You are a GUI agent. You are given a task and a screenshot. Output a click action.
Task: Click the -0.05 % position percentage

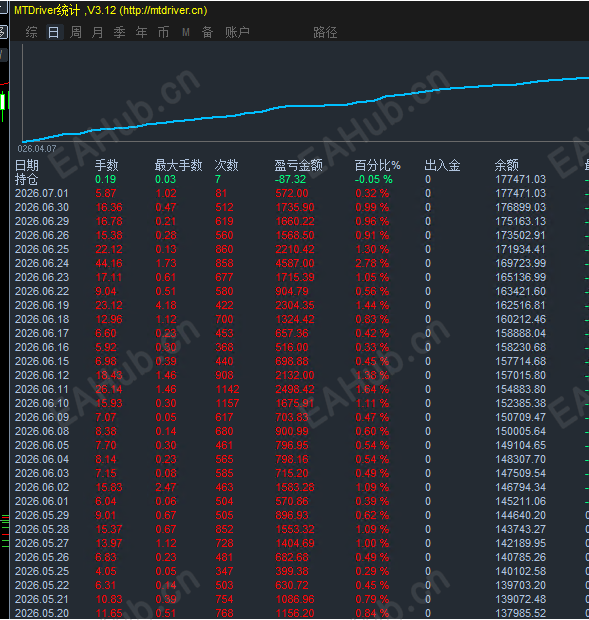pos(374,179)
